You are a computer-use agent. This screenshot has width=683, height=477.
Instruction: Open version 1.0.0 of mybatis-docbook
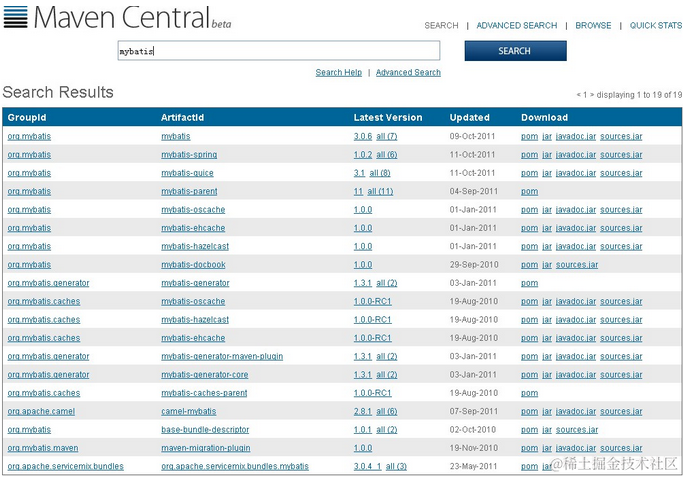point(363,264)
